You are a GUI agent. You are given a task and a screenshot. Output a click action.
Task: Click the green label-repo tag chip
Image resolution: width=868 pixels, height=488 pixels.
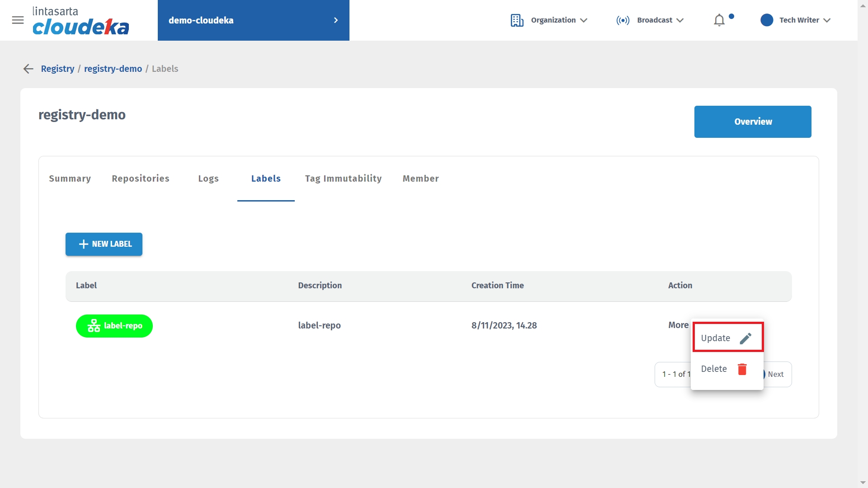click(114, 326)
